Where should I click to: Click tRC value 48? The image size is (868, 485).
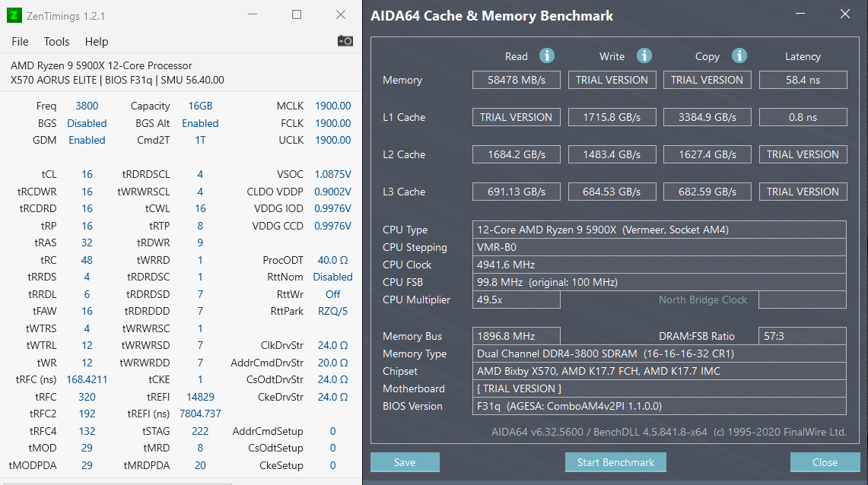pos(87,260)
